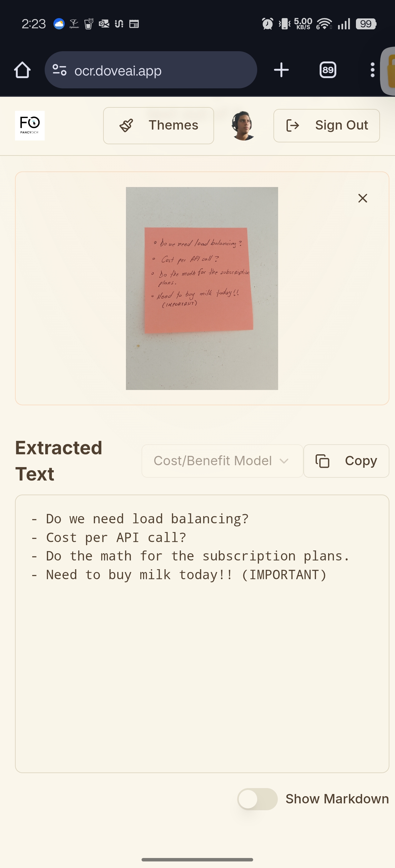
Task: Open the tab switcher showing 89 tabs
Action: pyautogui.click(x=327, y=70)
